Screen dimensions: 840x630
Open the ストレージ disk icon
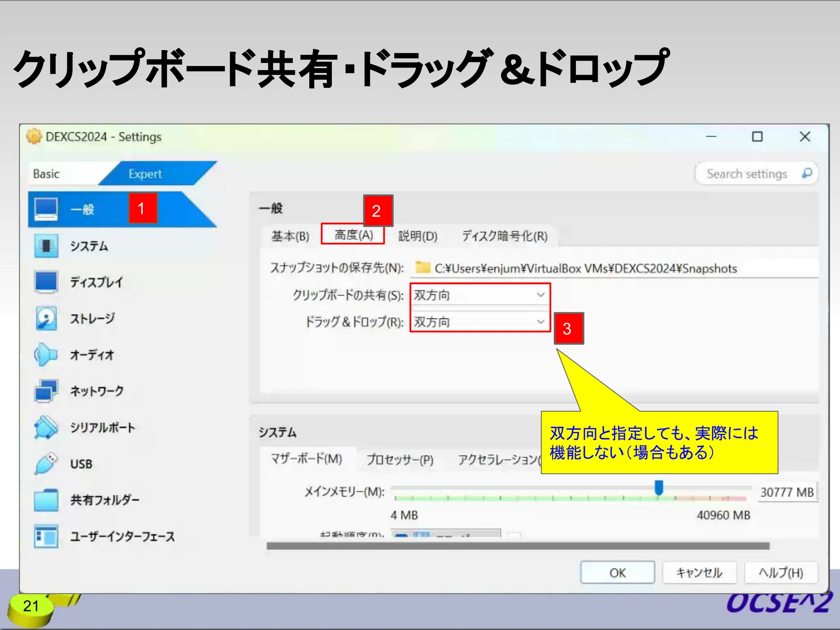tap(46, 318)
